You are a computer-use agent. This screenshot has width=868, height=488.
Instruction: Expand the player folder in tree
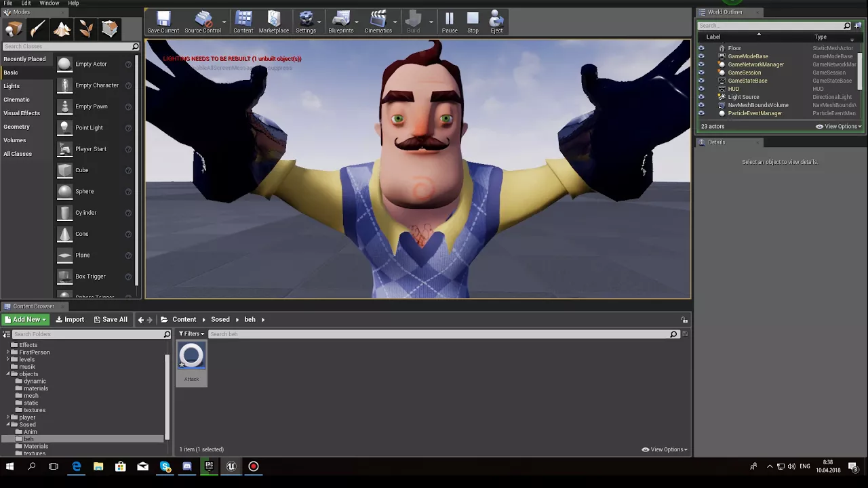click(x=8, y=418)
